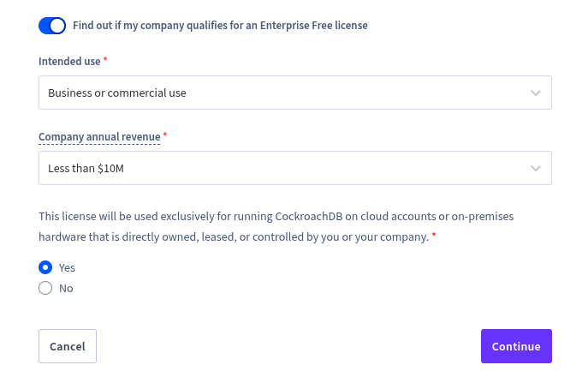Click the license exclusivity statement paragraph
The height and width of the screenshot is (377, 588).
tap(276, 226)
